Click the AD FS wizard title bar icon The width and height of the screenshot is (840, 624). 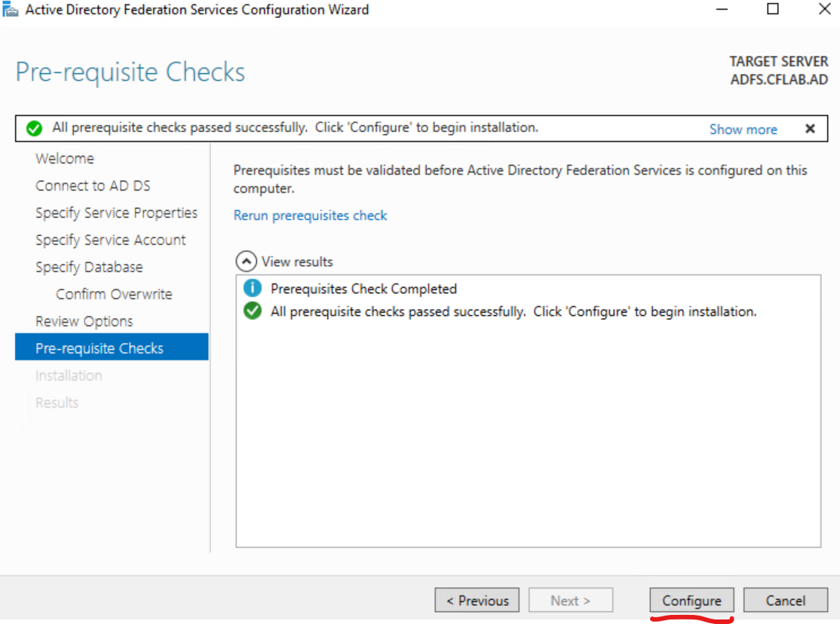coord(10,9)
